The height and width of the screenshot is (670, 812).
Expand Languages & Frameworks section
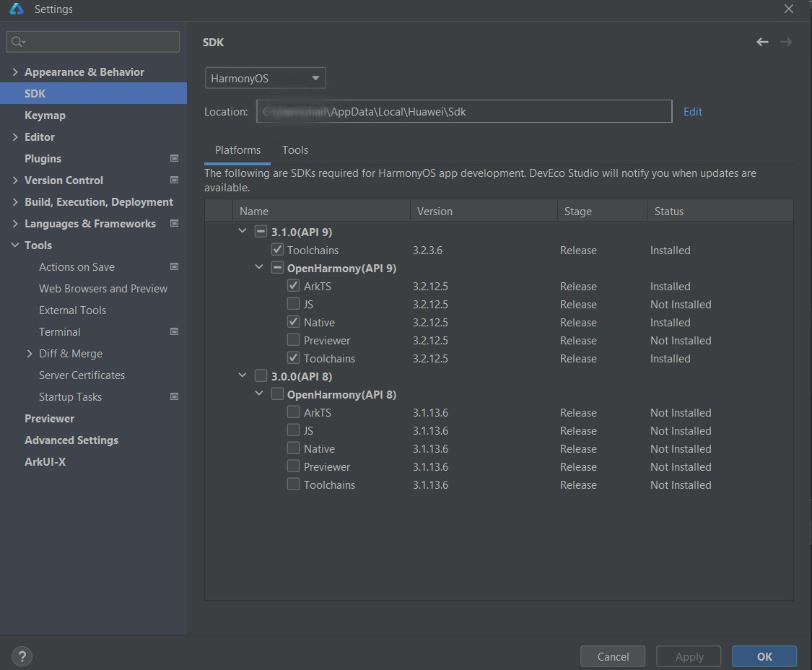[x=14, y=223]
